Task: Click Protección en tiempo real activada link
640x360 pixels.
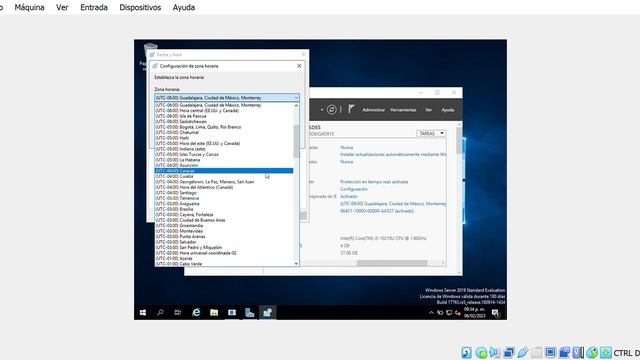Action: (x=374, y=182)
